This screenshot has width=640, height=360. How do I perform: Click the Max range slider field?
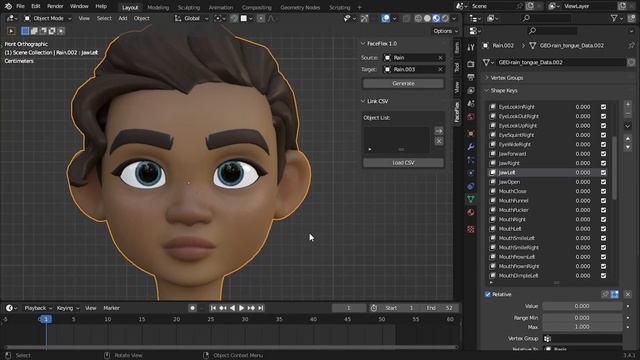pos(582,327)
